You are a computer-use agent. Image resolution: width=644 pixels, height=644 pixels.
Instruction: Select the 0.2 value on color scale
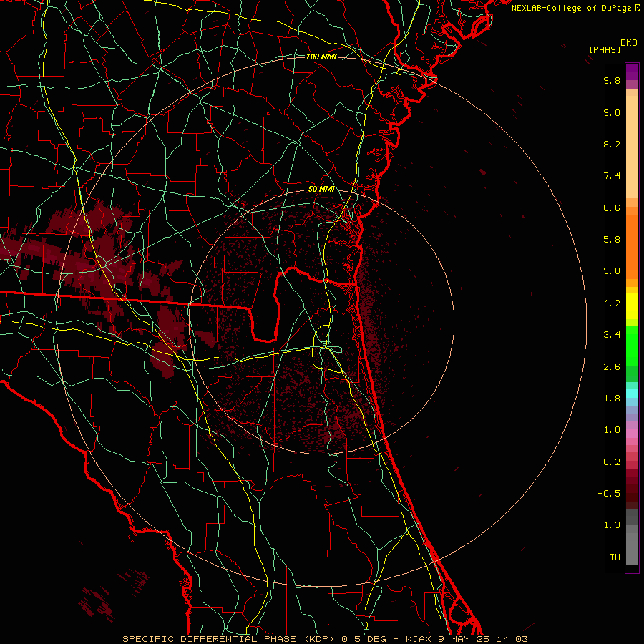612,462
